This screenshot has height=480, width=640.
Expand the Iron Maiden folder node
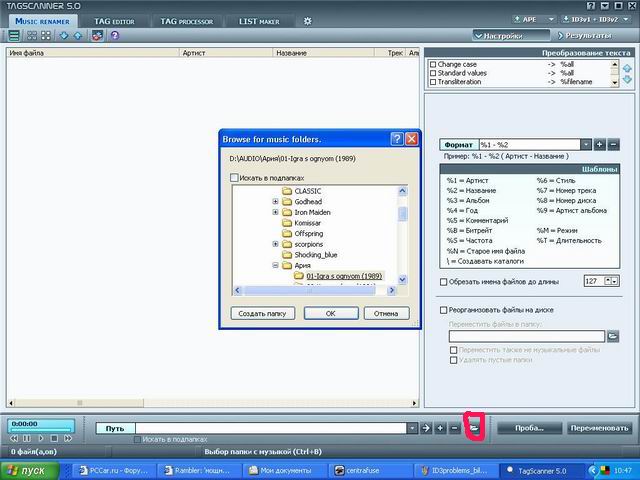275,212
